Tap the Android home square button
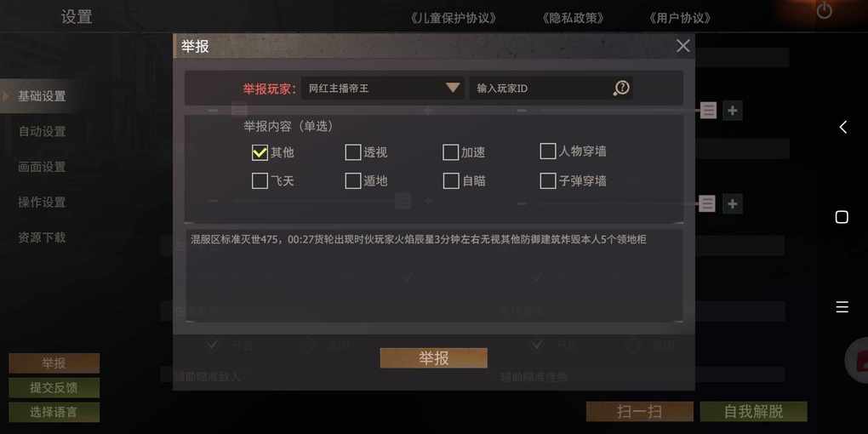The height and width of the screenshot is (434, 868). (x=842, y=217)
